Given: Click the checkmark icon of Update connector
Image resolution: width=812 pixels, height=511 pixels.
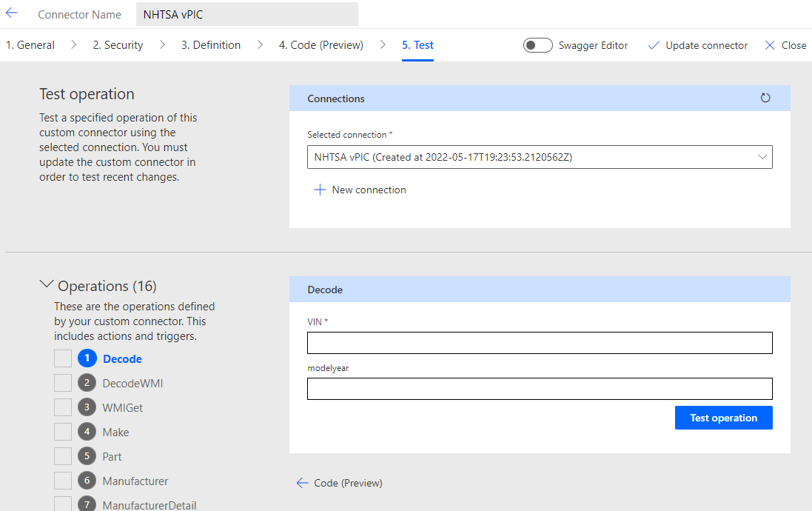Looking at the screenshot, I should pos(654,45).
